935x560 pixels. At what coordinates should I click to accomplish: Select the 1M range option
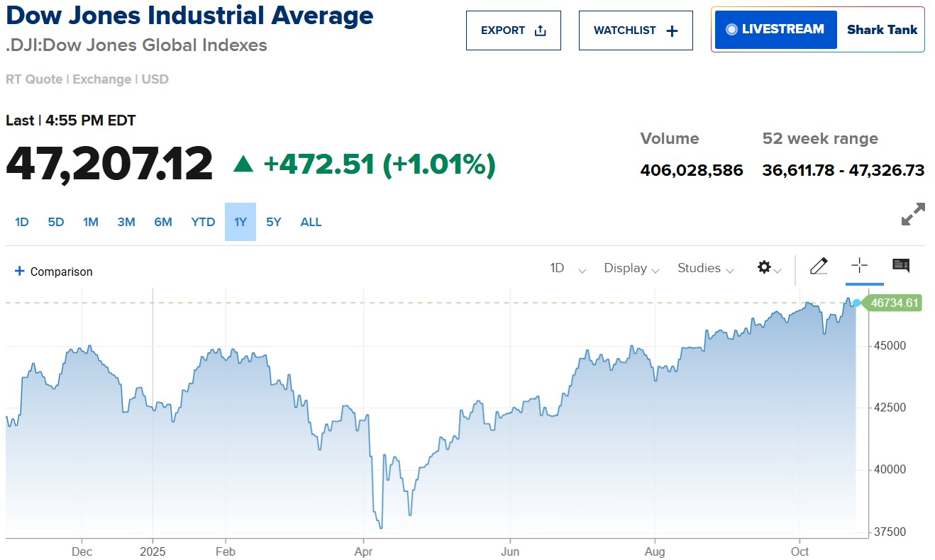91,222
